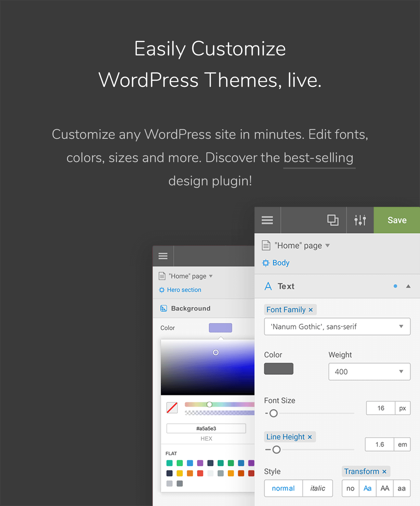Click the Background section icon
The height and width of the screenshot is (506, 420).
point(164,308)
